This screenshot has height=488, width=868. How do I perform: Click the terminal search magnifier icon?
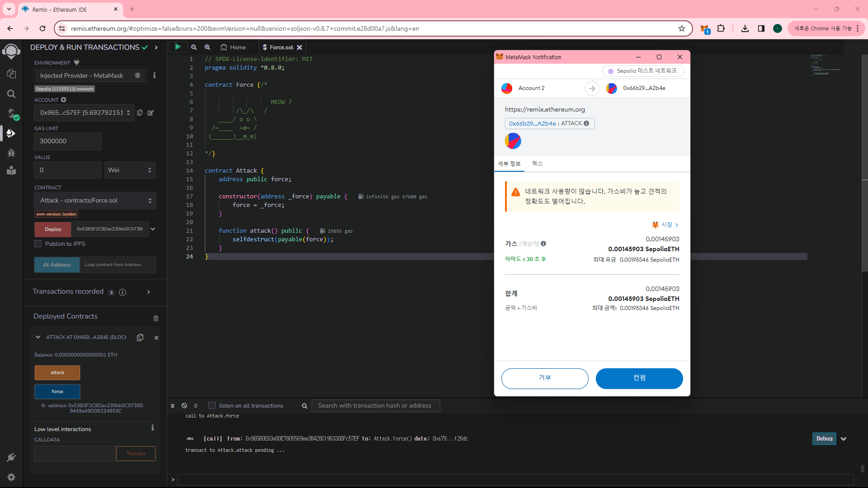pyautogui.click(x=305, y=406)
